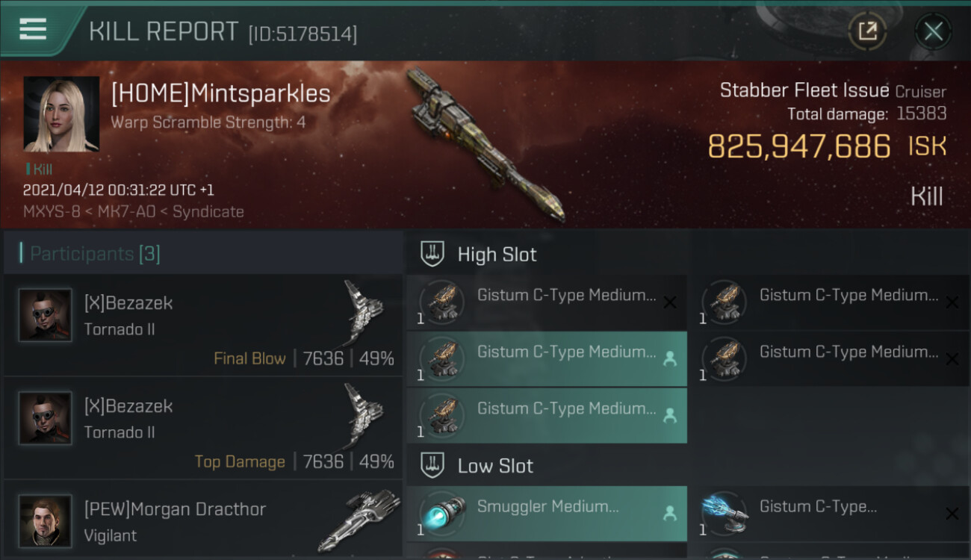This screenshot has width=971, height=560.
Task: Open the hamburger menu icon
Action: click(x=33, y=29)
